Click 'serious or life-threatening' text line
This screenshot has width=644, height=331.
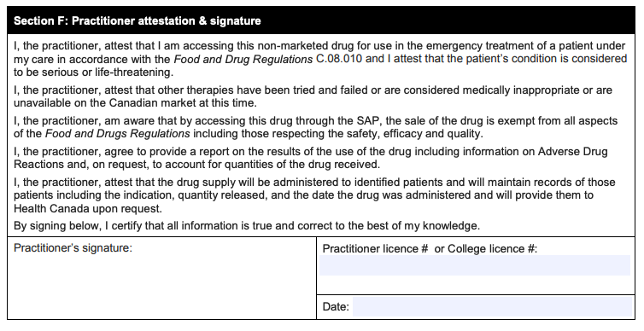[94, 73]
